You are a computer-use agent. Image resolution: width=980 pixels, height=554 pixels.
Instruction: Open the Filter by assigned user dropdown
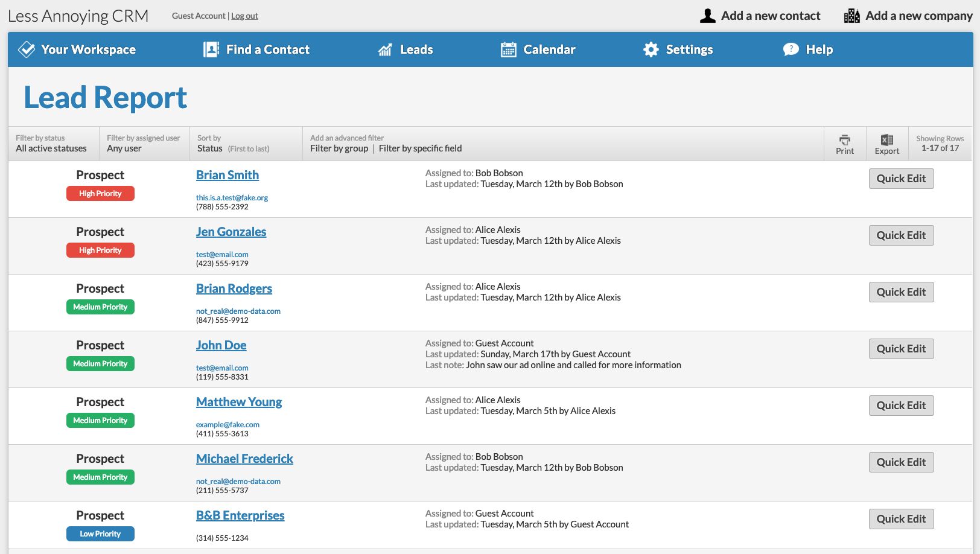[144, 144]
